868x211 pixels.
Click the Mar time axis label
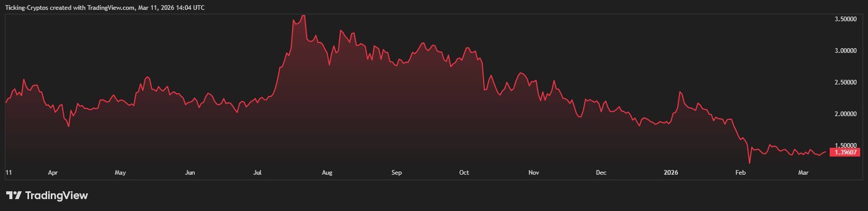tap(803, 173)
